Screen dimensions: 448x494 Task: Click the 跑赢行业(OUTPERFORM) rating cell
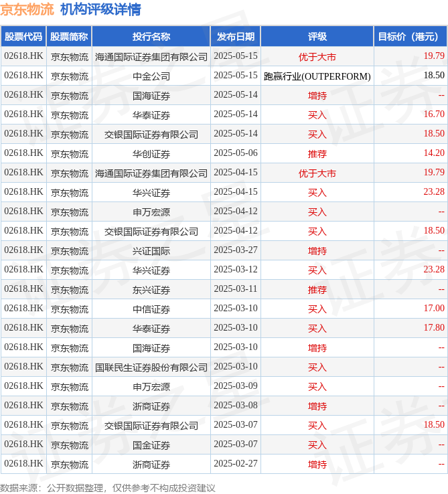(317, 76)
